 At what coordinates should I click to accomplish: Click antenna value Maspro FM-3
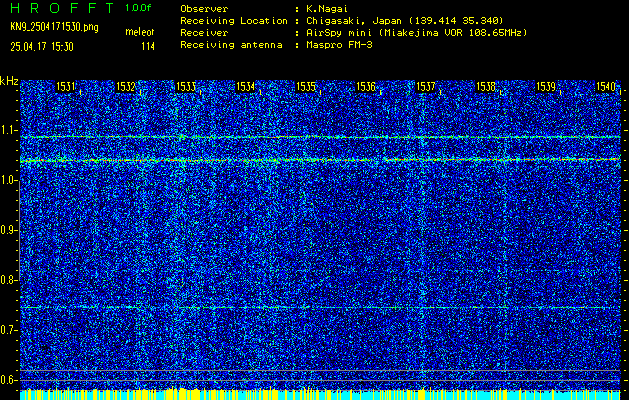[x=339, y=45]
